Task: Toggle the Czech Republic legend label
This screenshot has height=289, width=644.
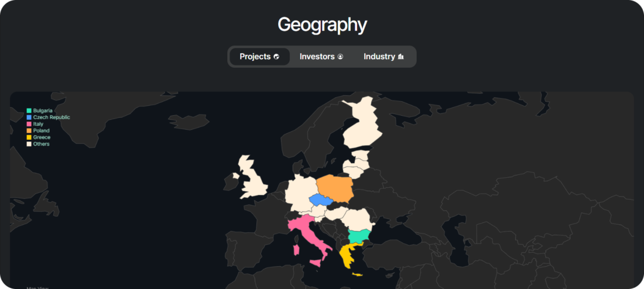Action: pos(52,117)
